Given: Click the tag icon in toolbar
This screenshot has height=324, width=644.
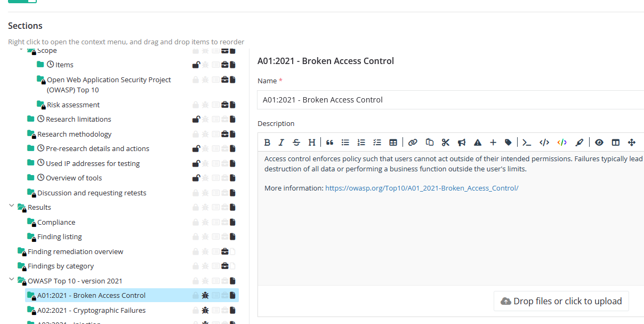Looking at the screenshot, I should pyautogui.click(x=508, y=143).
